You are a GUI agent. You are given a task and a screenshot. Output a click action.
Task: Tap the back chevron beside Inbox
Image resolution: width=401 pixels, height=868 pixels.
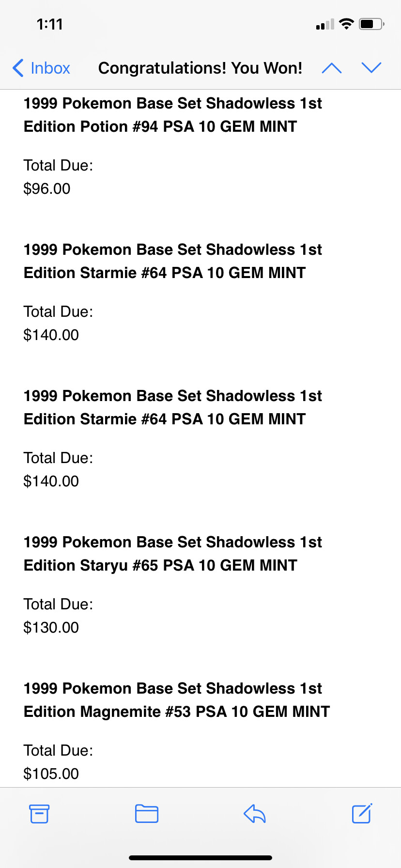(x=18, y=68)
